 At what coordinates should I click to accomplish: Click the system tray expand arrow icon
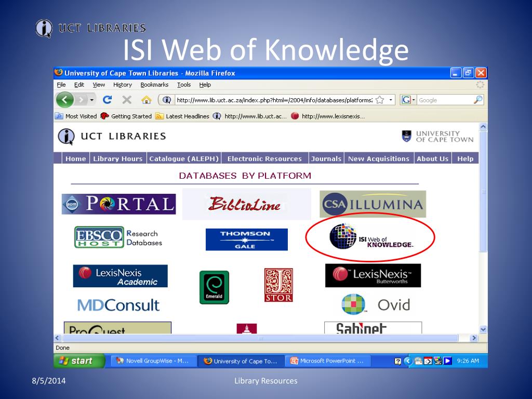point(408,361)
